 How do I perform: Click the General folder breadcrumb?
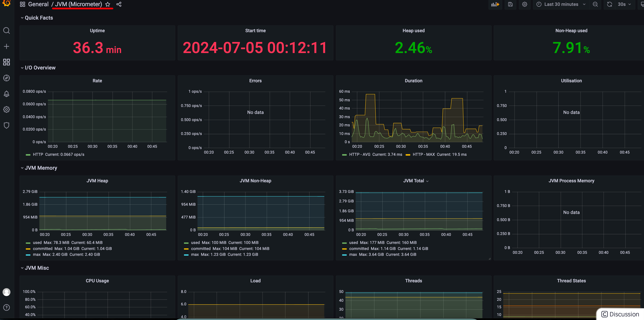(38, 4)
